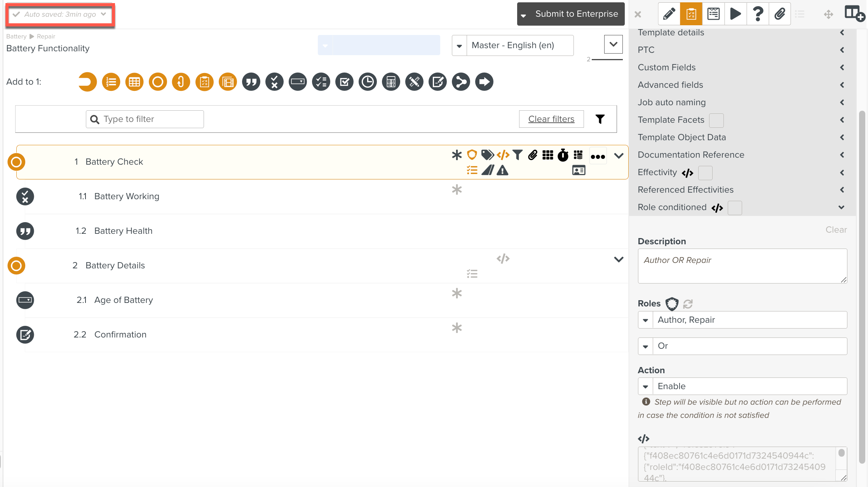The image size is (868, 487).
Task: Open the filter funnel beside Clear filters
Action: (600, 119)
